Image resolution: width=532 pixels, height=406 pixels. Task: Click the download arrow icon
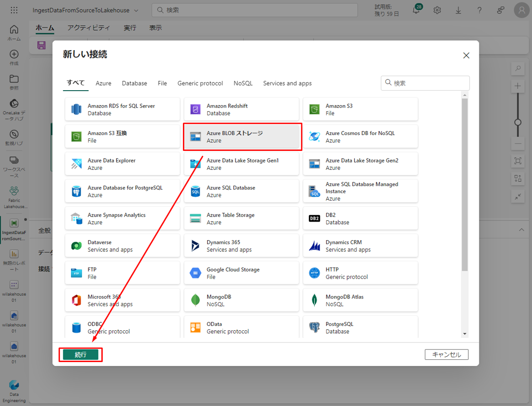tap(458, 10)
